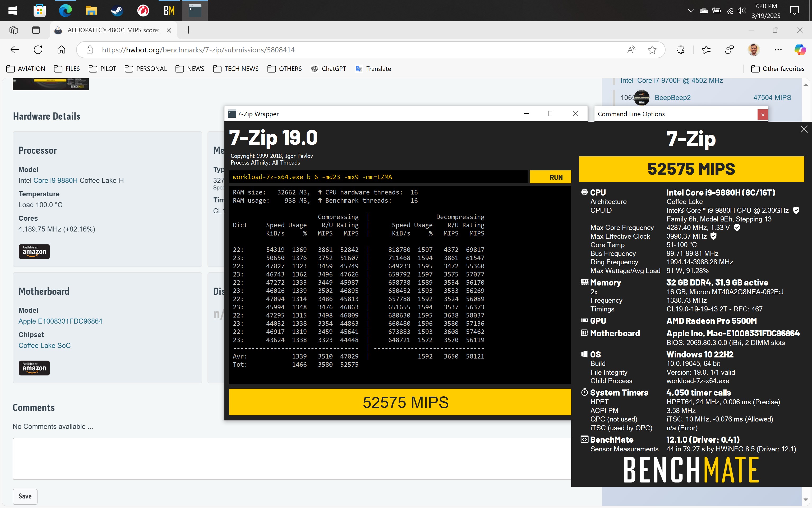Click Amazon button under Processor
Screen dimensions: 812x508
(x=34, y=251)
